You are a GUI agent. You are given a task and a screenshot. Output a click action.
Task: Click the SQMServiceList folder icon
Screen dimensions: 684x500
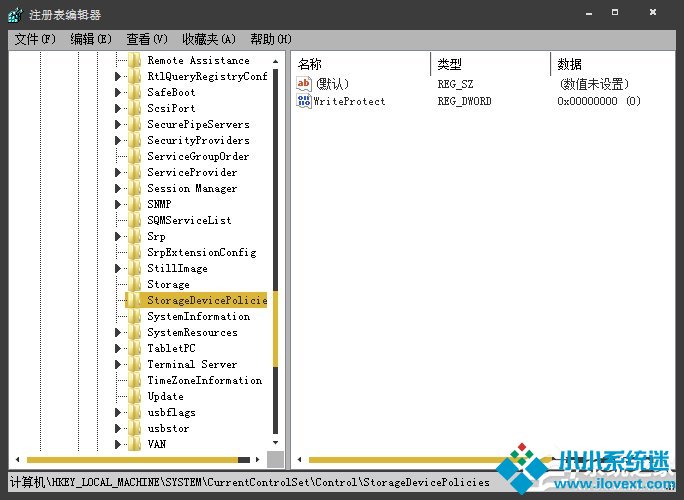coord(135,220)
